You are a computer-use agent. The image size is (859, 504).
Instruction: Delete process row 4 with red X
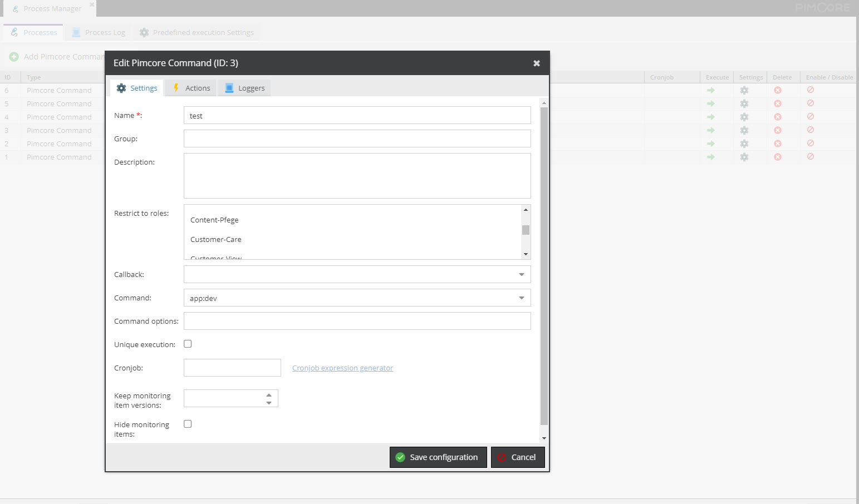(778, 117)
